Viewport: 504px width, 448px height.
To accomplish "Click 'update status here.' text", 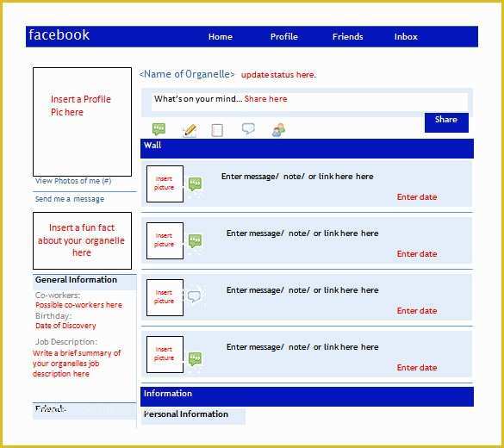I will (x=278, y=75).
